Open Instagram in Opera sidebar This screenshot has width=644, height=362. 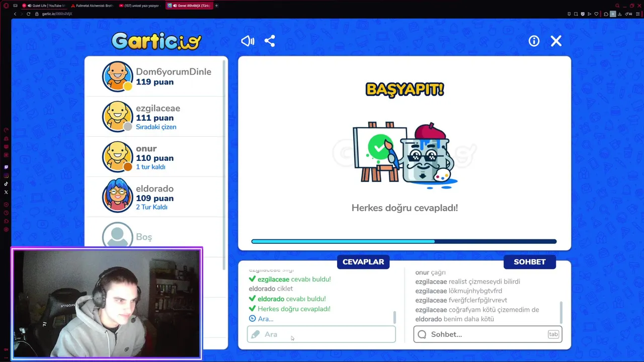[x=6, y=175]
